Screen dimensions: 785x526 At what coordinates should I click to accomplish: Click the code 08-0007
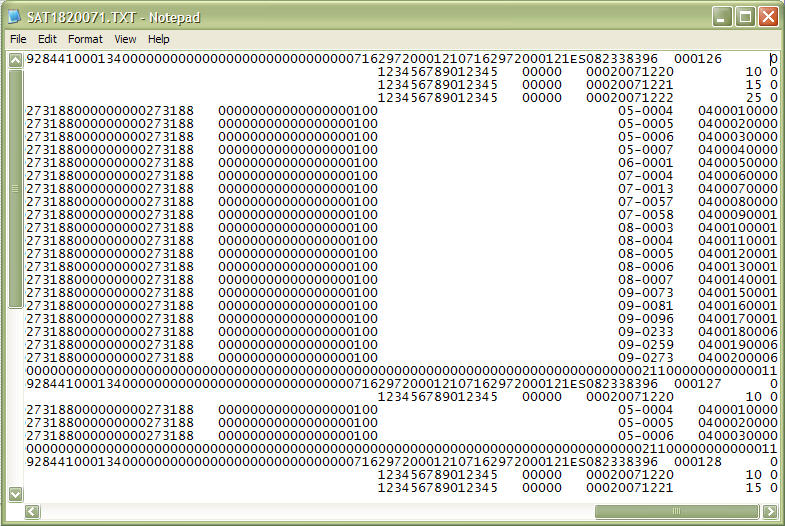646,280
